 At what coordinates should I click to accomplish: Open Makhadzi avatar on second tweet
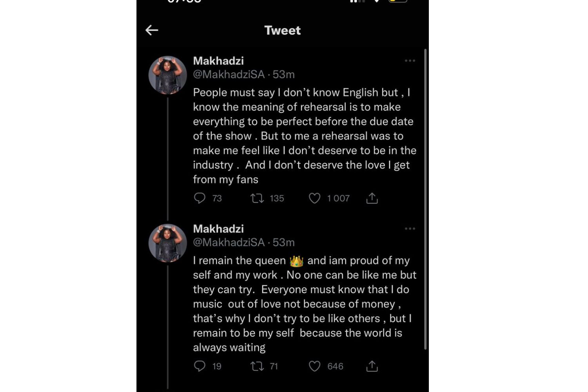167,243
